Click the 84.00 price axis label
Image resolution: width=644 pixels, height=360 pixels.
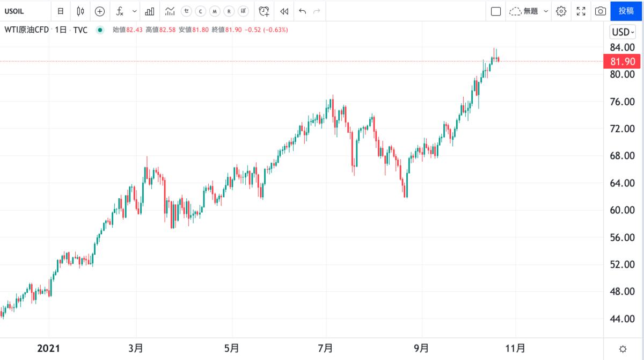623,47
